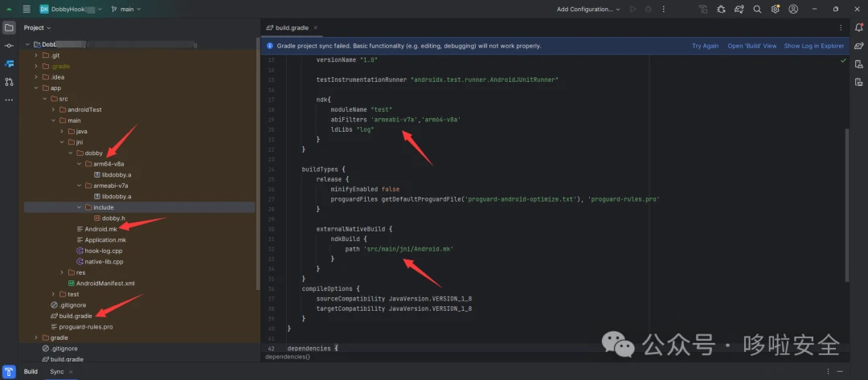Screen dimensions: 868x380
Task: Click the Open 'Build' View link
Action: [x=751, y=46]
